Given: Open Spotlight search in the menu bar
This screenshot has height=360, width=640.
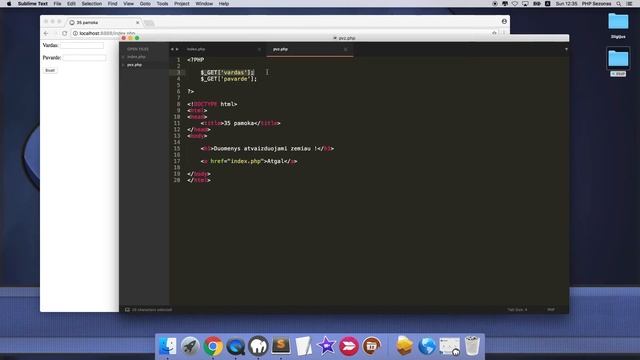Looking at the screenshot, I should pyautogui.click(x=619, y=4).
